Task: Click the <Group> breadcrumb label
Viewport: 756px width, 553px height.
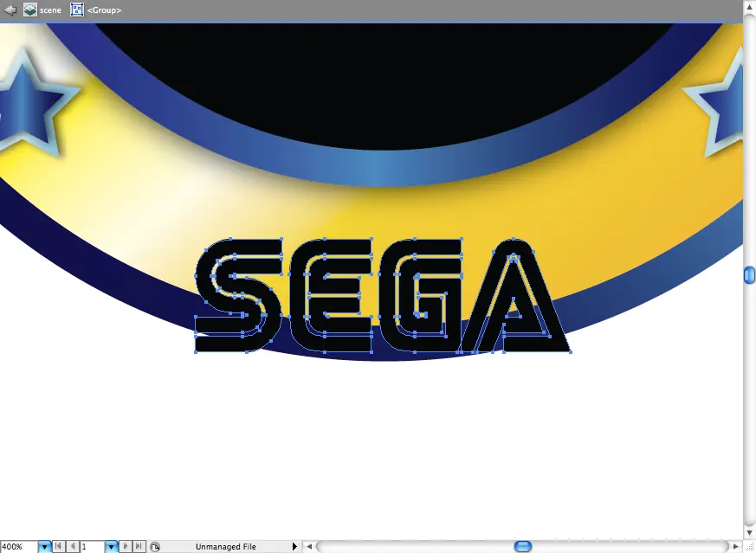Action: click(104, 10)
